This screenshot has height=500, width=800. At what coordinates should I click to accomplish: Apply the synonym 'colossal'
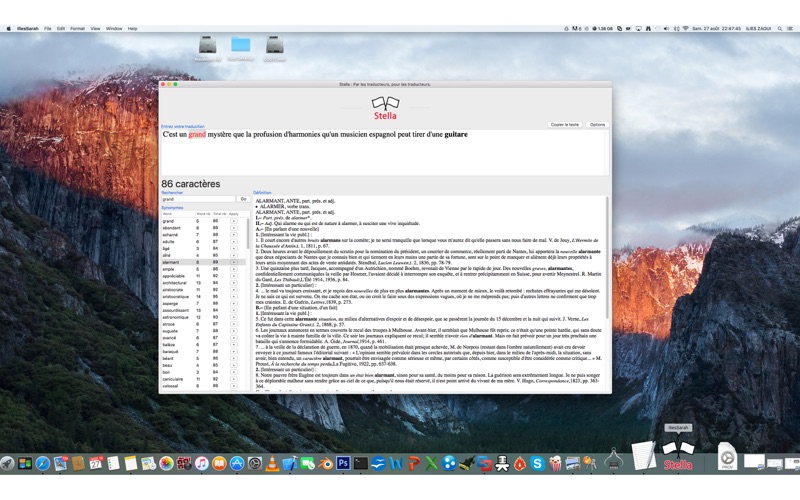click(234, 386)
